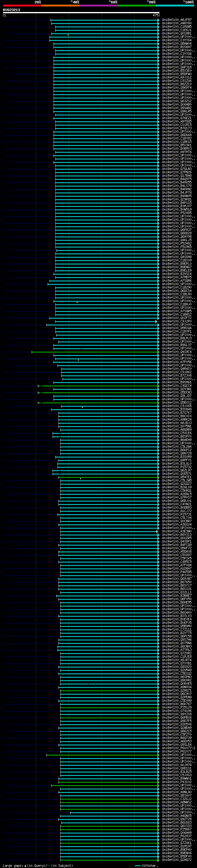The height and width of the screenshot is (868, 197).
Task: Select the UniRef100_B9GL37 label
Action: pyautogui.click(x=177, y=345)
